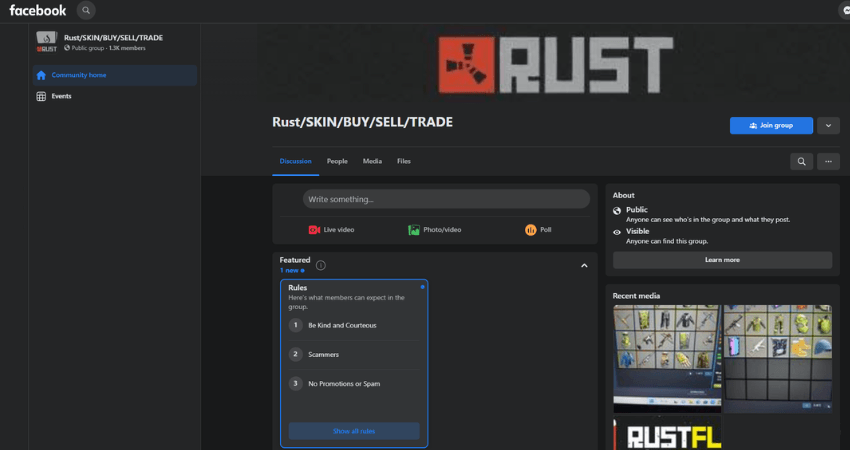Select the green photo/video icon
Screen dimensions: 850x450
(414, 230)
